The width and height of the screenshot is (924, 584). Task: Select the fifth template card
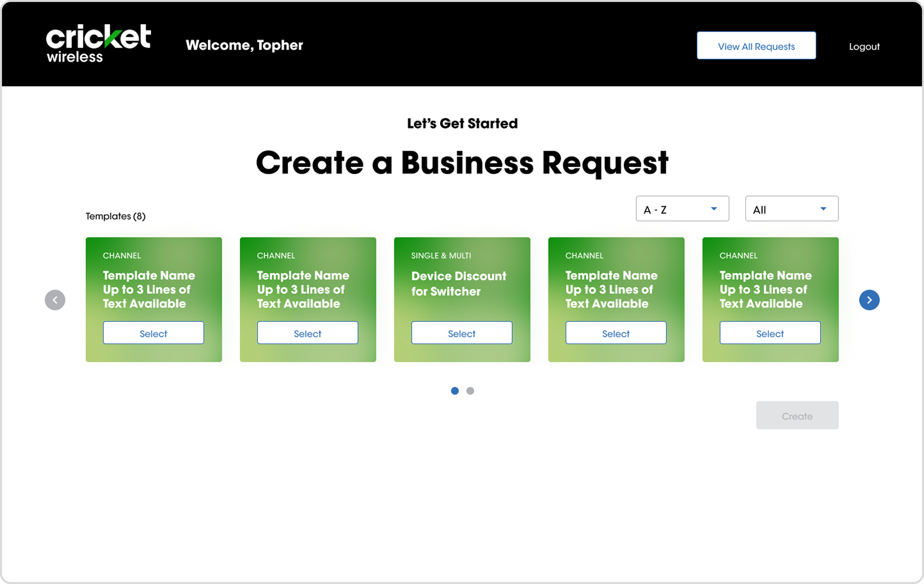point(770,333)
